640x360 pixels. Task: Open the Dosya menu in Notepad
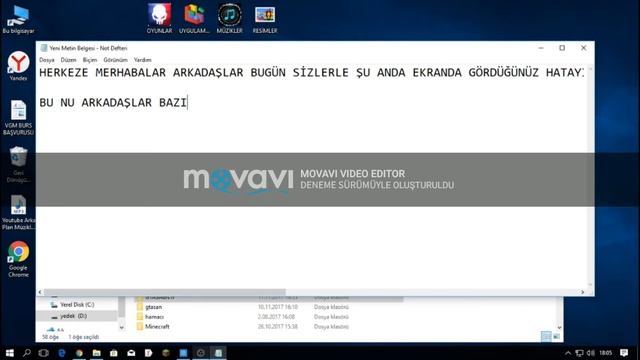click(47, 60)
